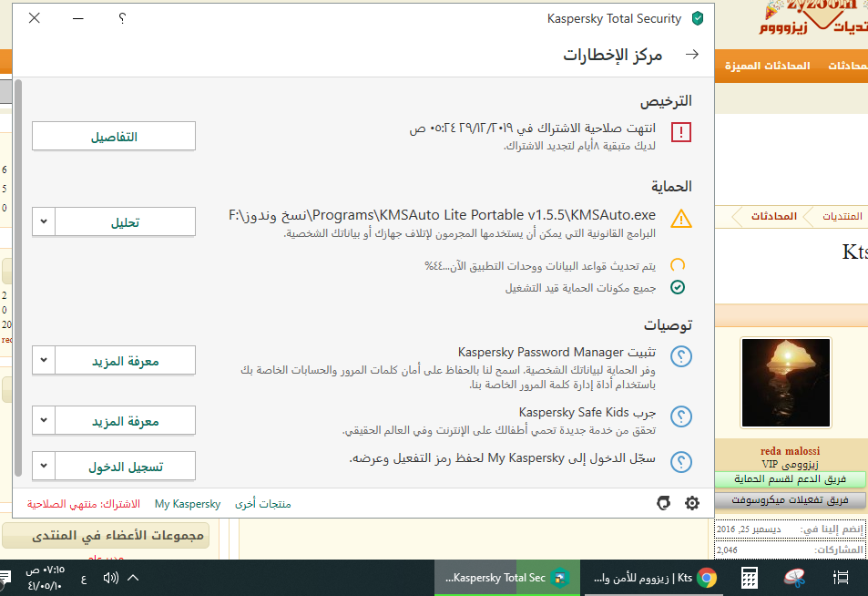The height and width of the screenshot is (596, 868).
Task: Click the info icon for Kaspersky Safe Kids
Action: click(681, 416)
